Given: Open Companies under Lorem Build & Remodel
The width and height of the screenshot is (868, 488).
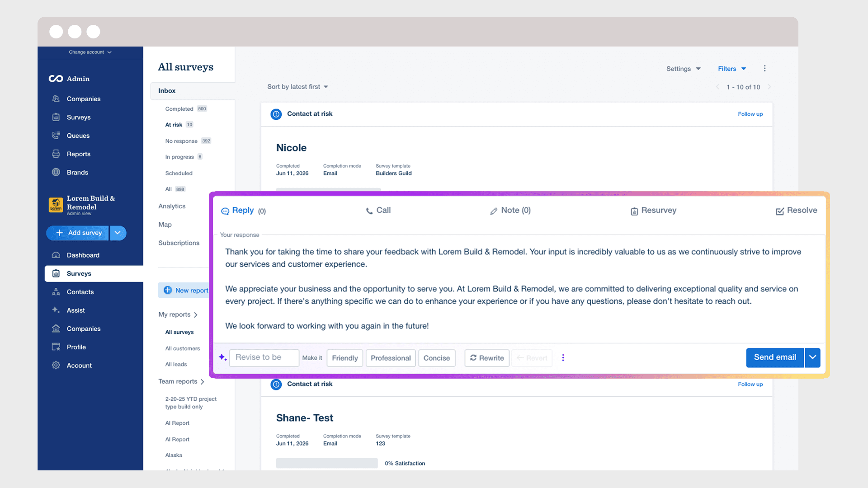Looking at the screenshot, I should click(x=83, y=328).
